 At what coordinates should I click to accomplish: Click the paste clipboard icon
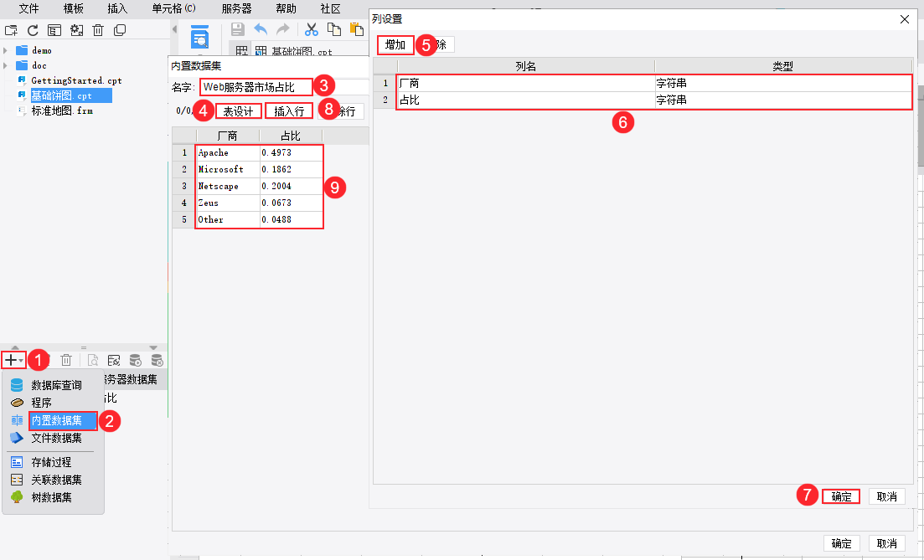(x=357, y=28)
